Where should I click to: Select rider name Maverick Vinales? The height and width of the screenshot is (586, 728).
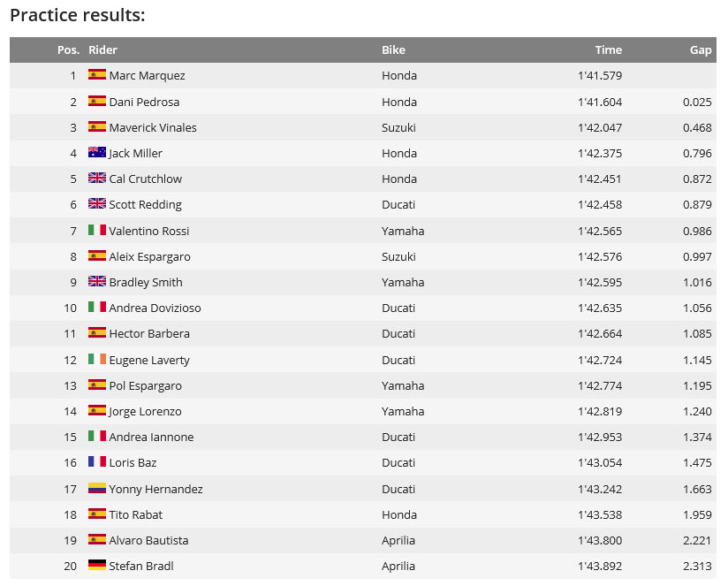153,127
